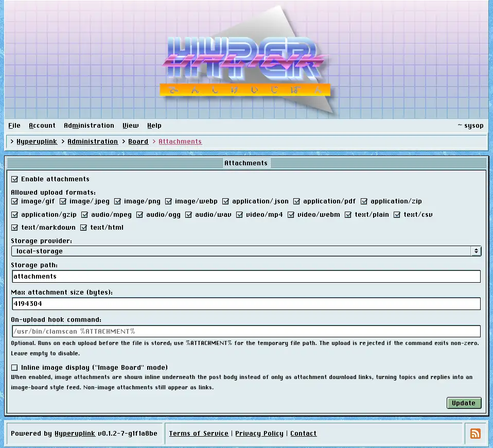Screen dimensions: 493x448
Task: Focus the Storage path field
Action: 246,276
